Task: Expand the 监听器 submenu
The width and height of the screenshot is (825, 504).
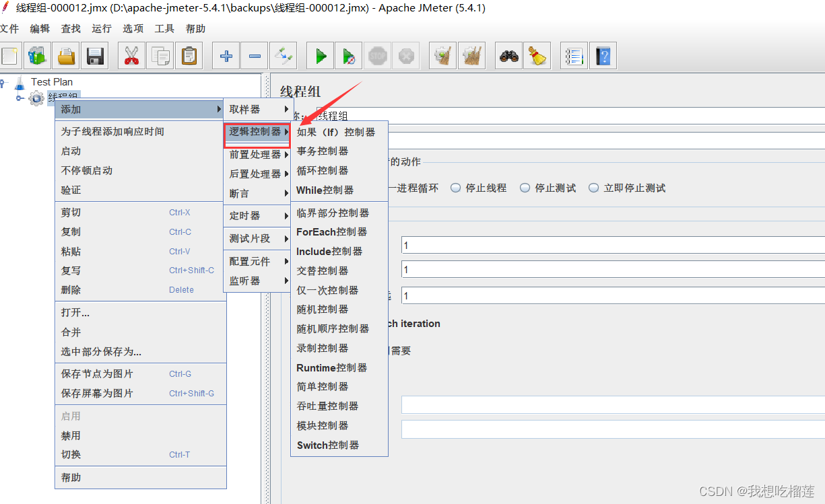Action: 257,281
